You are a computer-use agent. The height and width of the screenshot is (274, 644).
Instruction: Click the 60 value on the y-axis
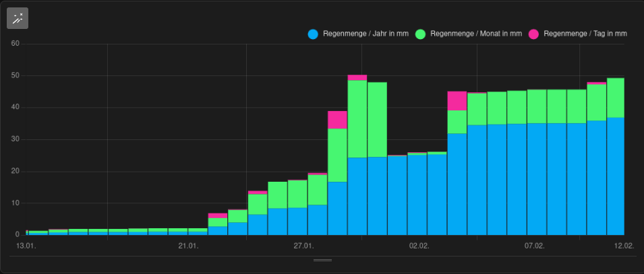coord(16,44)
